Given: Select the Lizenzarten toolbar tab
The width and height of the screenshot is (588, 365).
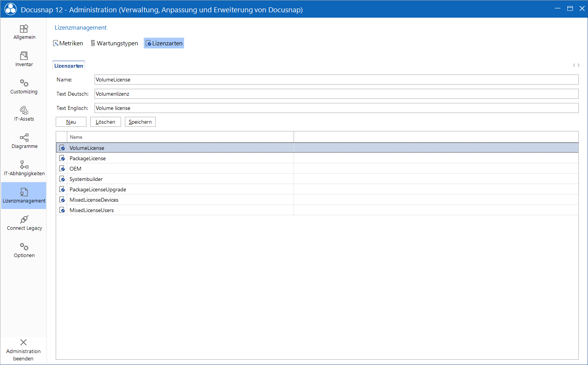Looking at the screenshot, I should point(164,43).
